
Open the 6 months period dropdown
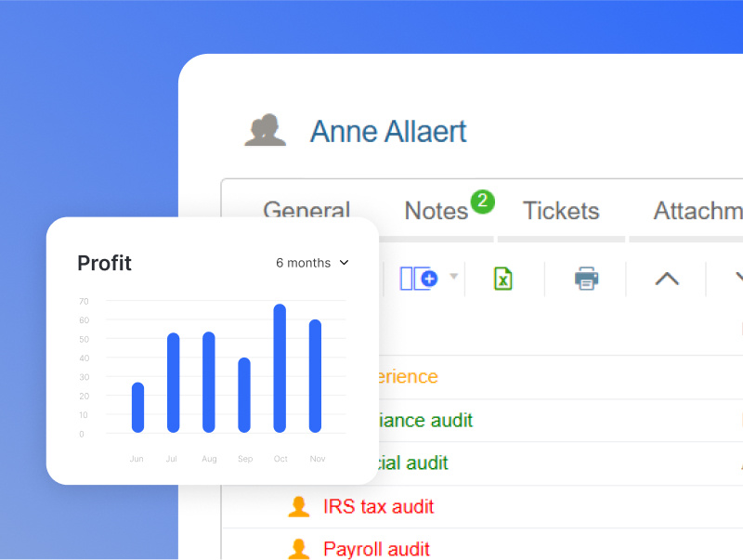point(312,263)
